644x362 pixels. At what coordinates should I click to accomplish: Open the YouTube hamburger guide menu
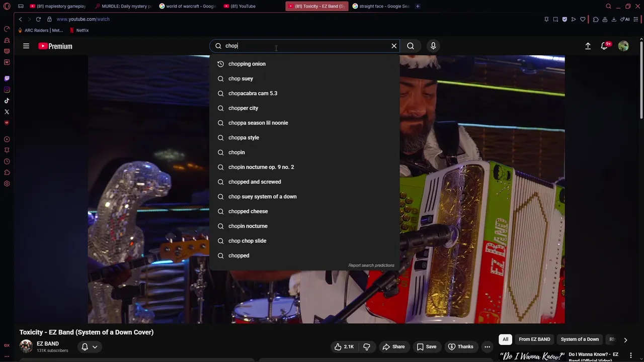point(26,46)
